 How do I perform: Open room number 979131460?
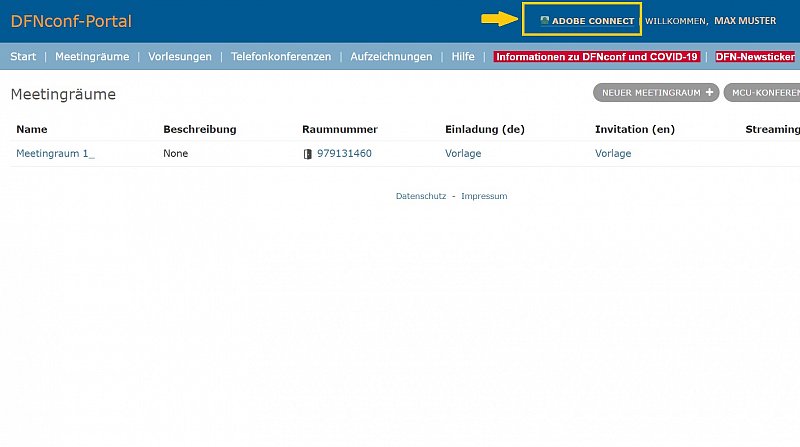pos(344,154)
